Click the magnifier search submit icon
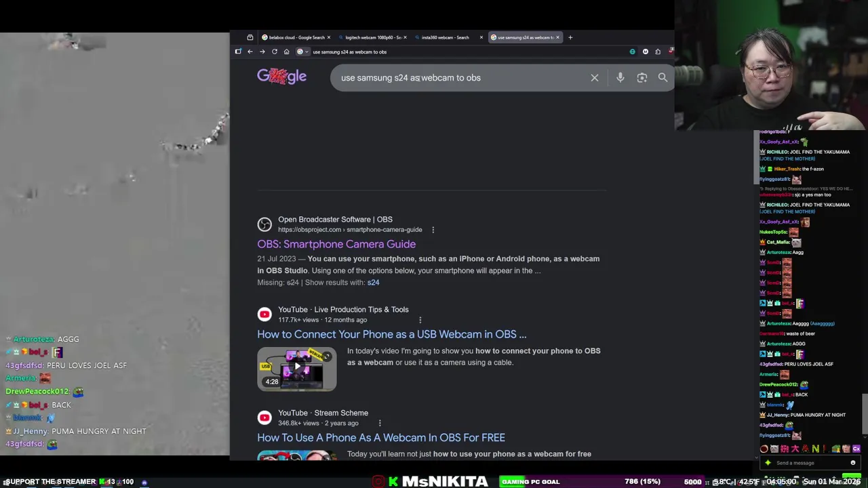 [x=663, y=78]
